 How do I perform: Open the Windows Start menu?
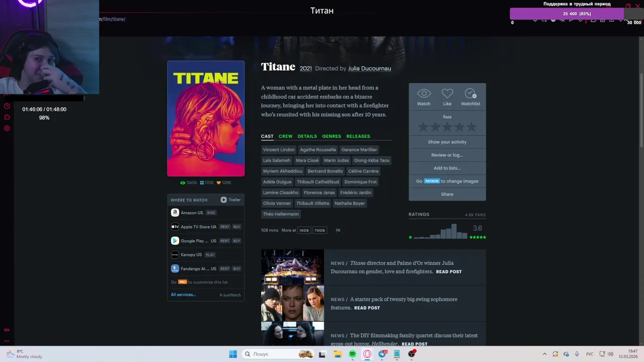tap(233, 354)
